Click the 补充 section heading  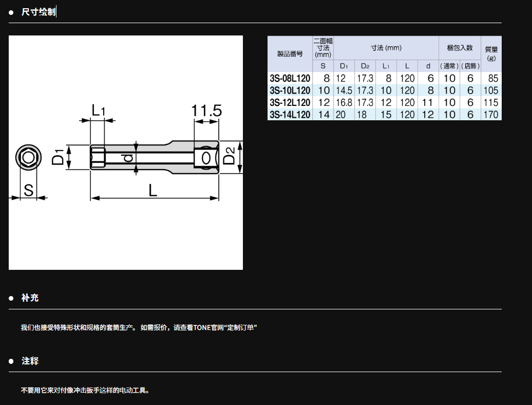pyautogui.click(x=30, y=298)
